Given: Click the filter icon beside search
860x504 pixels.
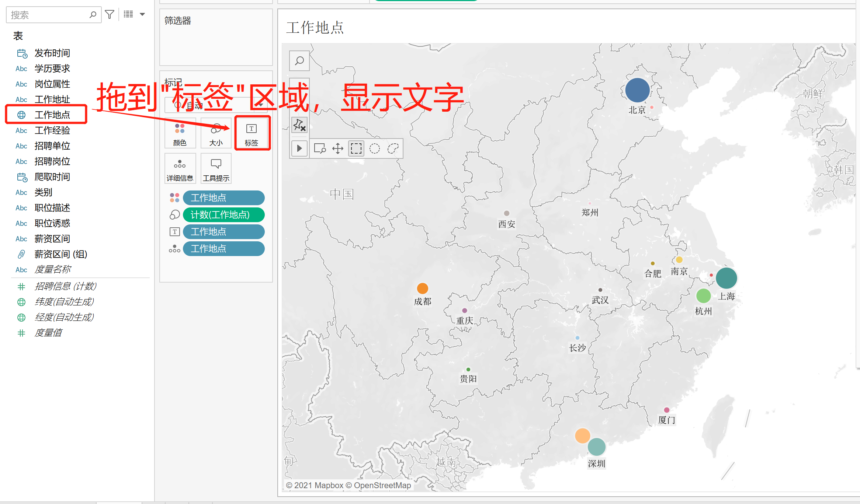Looking at the screenshot, I should 110,15.
